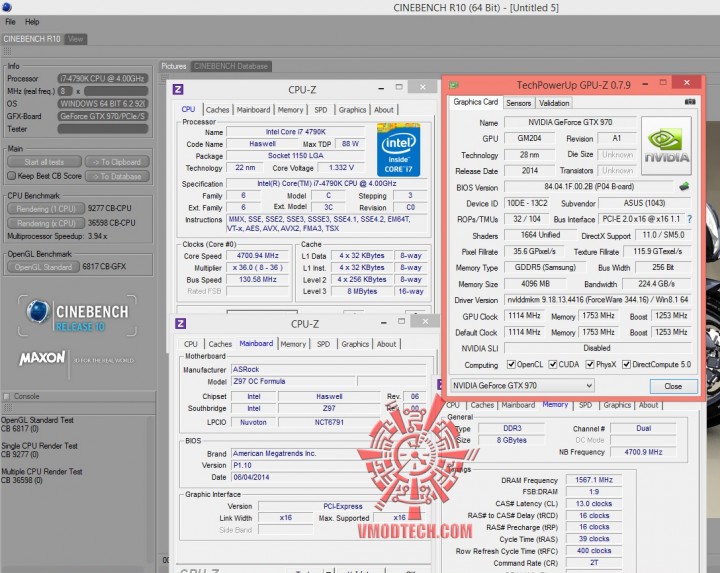This screenshot has width=720, height=573.
Task: Toggle the DirectCompute 5.0 checkbox
Action: [x=626, y=364]
